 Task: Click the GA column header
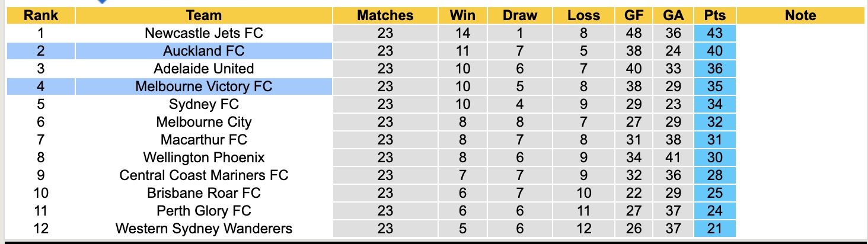coord(674,16)
